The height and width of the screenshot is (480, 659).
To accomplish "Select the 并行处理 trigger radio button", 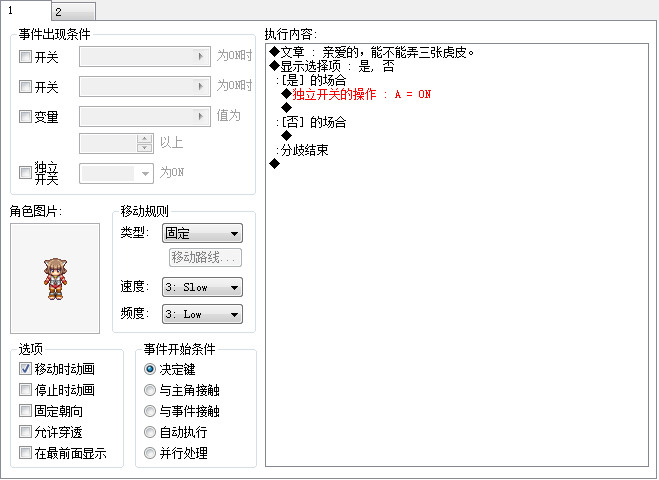I will coord(150,453).
